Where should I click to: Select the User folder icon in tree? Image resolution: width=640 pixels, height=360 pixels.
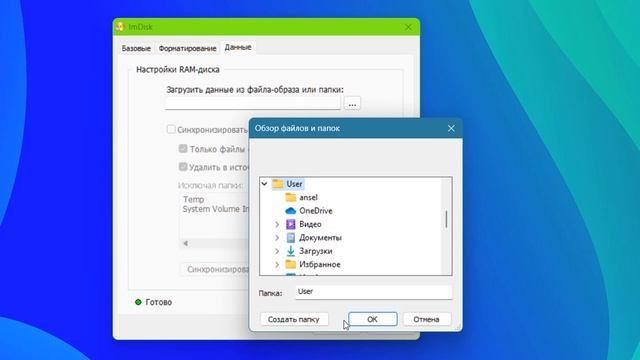click(x=278, y=184)
